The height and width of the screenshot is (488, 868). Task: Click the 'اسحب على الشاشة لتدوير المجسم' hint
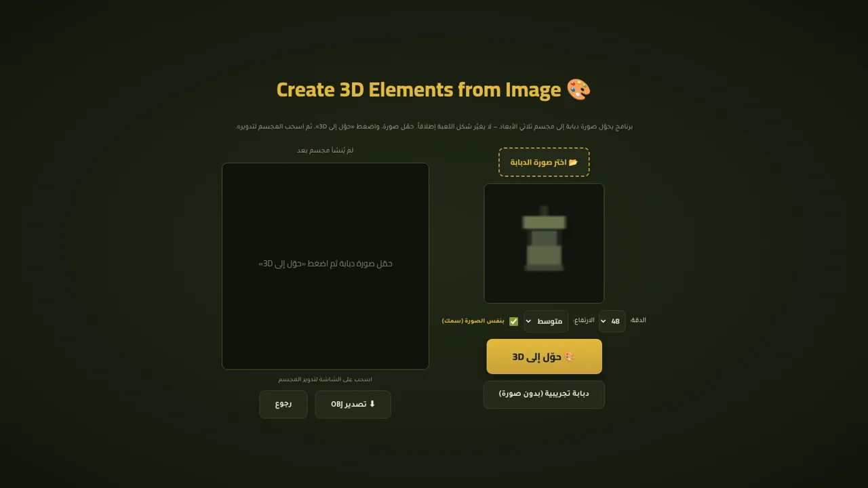click(325, 380)
